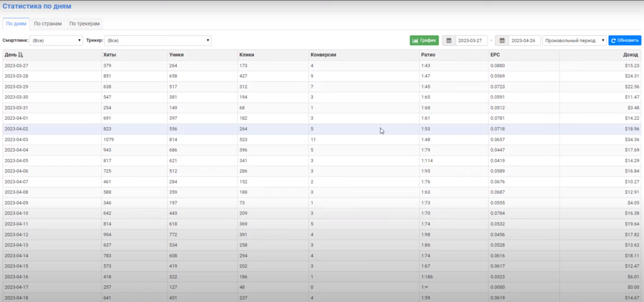Viewport: 644px width, 302px height.
Task: Open the 'Произвольный период' period dropdown
Action: click(574, 40)
